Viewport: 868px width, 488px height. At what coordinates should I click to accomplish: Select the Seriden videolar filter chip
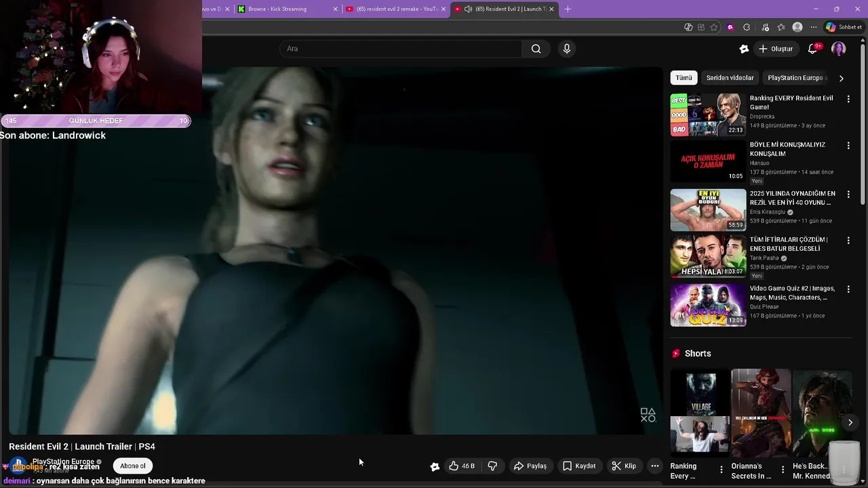(730, 78)
